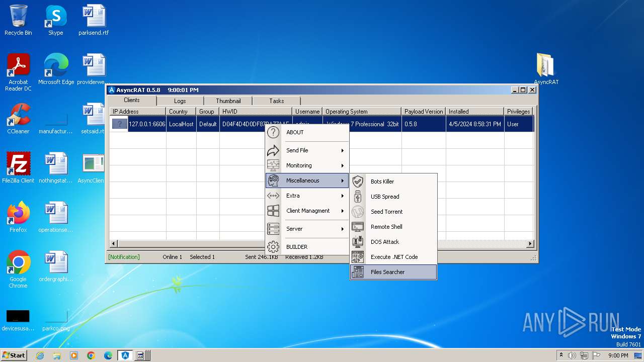Click the Monitoring pulse icon
644x362 pixels.
point(273,165)
